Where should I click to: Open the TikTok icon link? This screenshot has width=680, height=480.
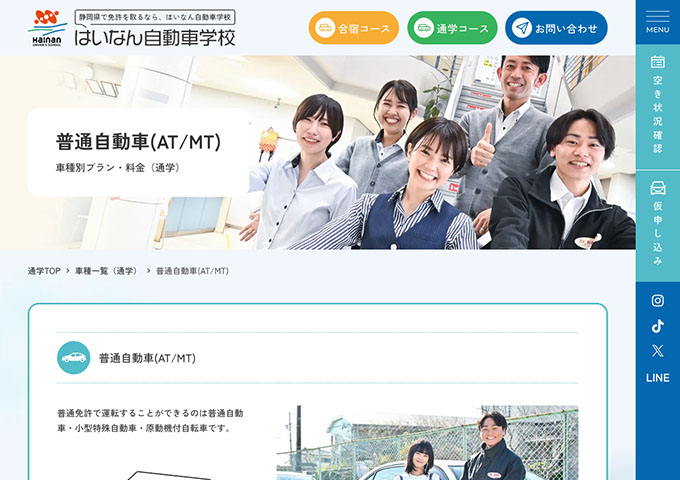click(657, 326)
